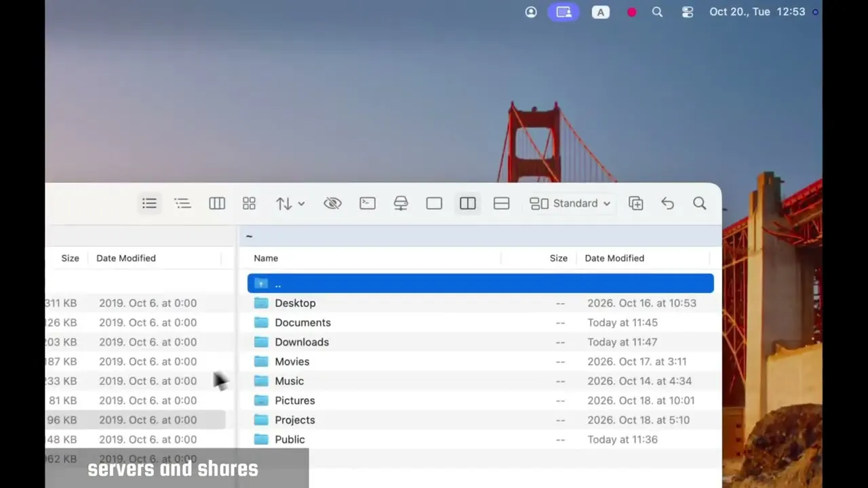This screenshot has width=868, height=488.
Task: Open Spotlight search in menu bar
Action: pyautogui.click(x=657, y=12)
